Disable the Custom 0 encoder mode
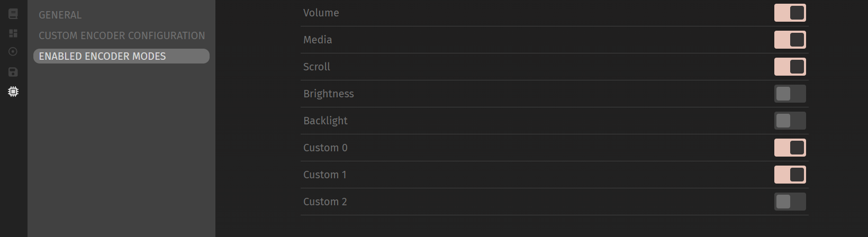Image resolution: width=868 pixels, height=237 pixels. point(790,148)
